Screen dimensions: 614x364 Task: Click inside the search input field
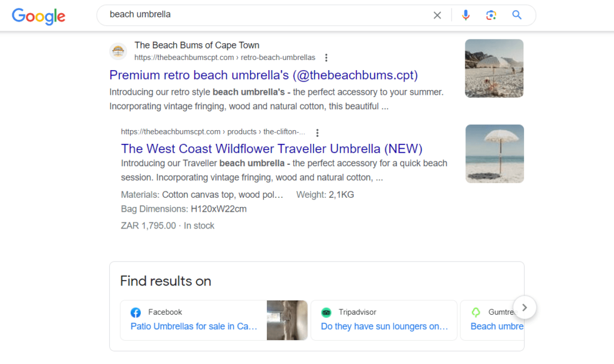pos(240,15)
